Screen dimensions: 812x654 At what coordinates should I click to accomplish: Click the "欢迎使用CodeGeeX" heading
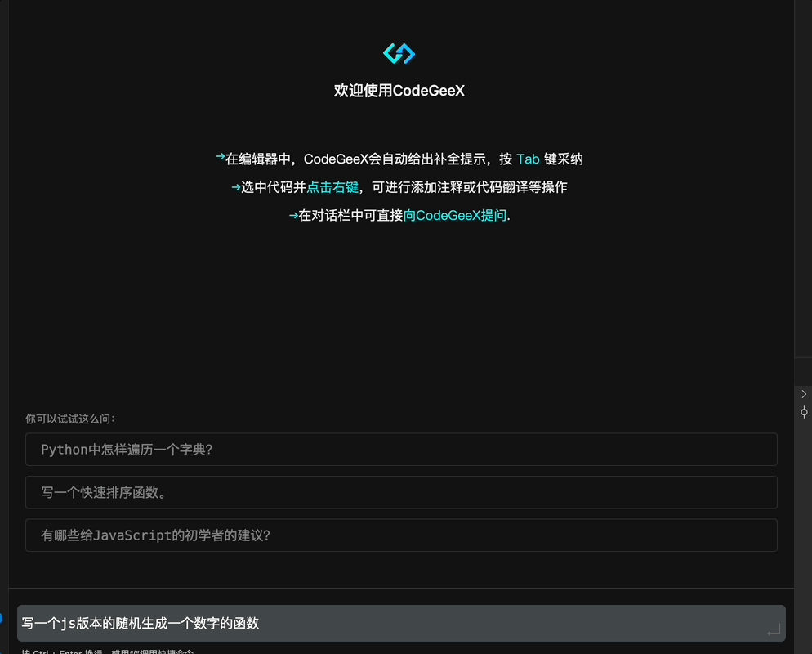point(399,91)
